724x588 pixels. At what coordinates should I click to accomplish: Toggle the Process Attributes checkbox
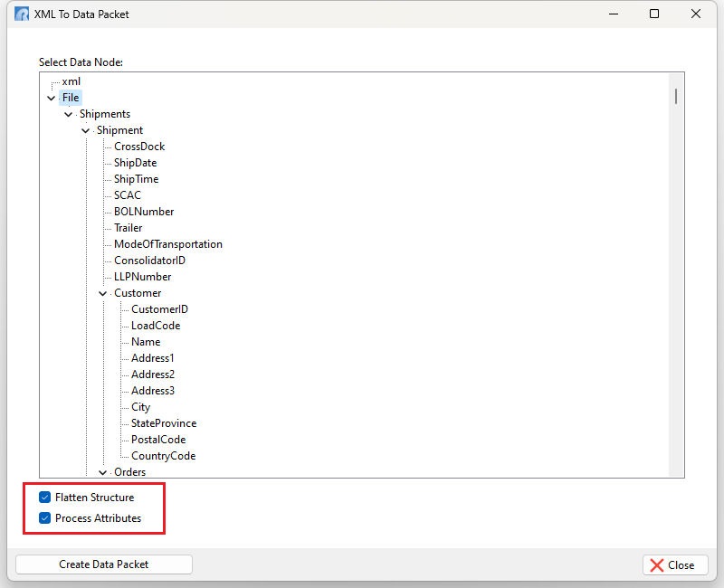click(x=44, y=517)
